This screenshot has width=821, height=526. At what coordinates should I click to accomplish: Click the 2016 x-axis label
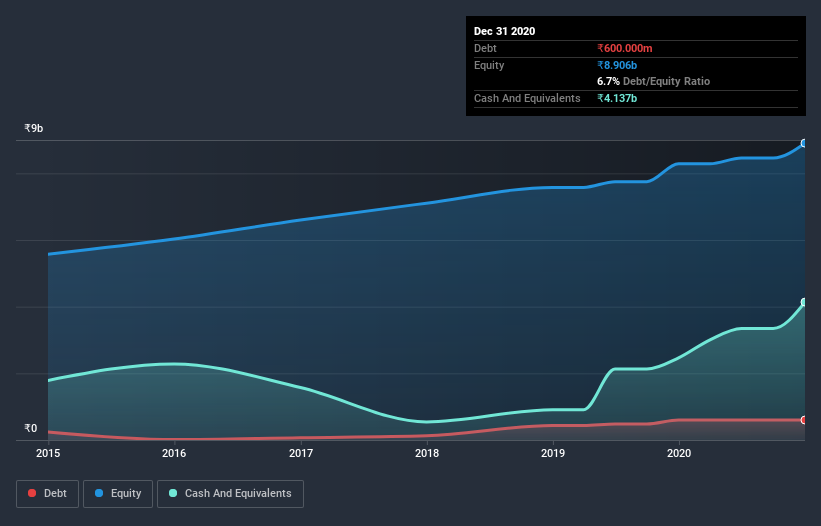[x=174, y=453]
